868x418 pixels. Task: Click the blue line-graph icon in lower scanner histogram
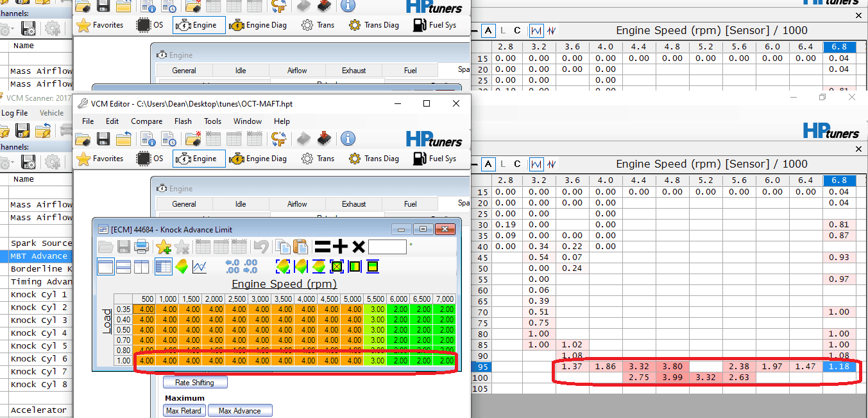click(537, 164)
